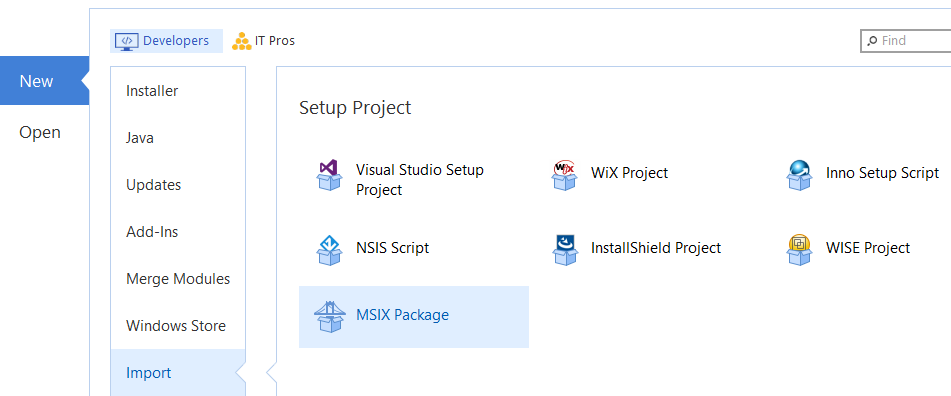Click the NSIS Script icon
951x396 pixels.
329,250
